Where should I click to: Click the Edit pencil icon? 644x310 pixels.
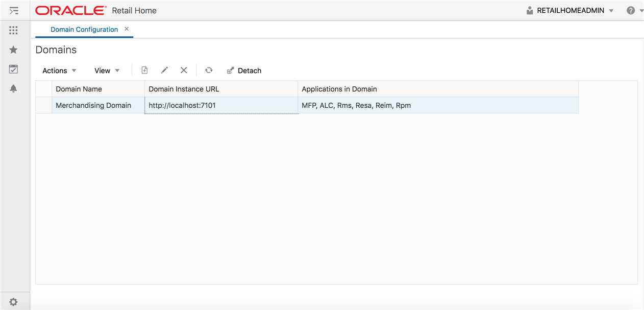[x=164, y=70]
